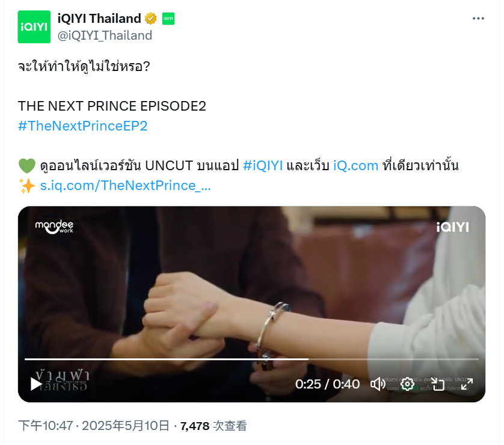Open the #TheNextPrinceEP2 hashtag

click(x=82, y=126)
